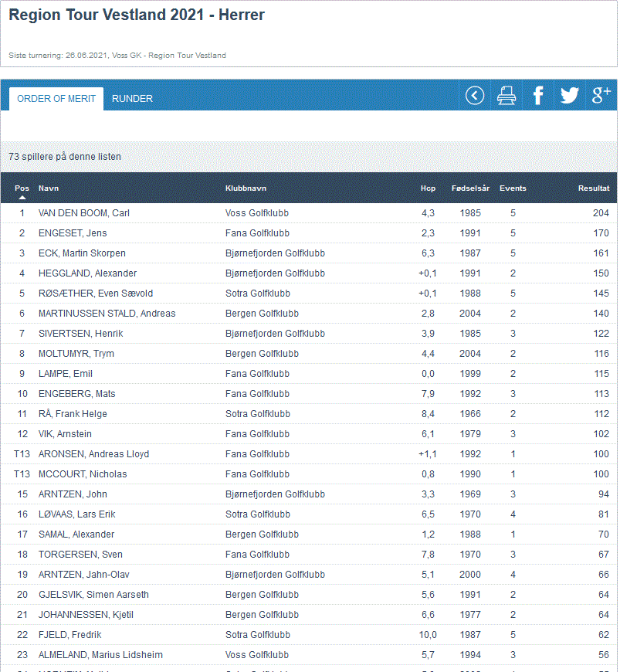Click sort arrow under Pos header
620x672 pixels.
pos(22,198)
